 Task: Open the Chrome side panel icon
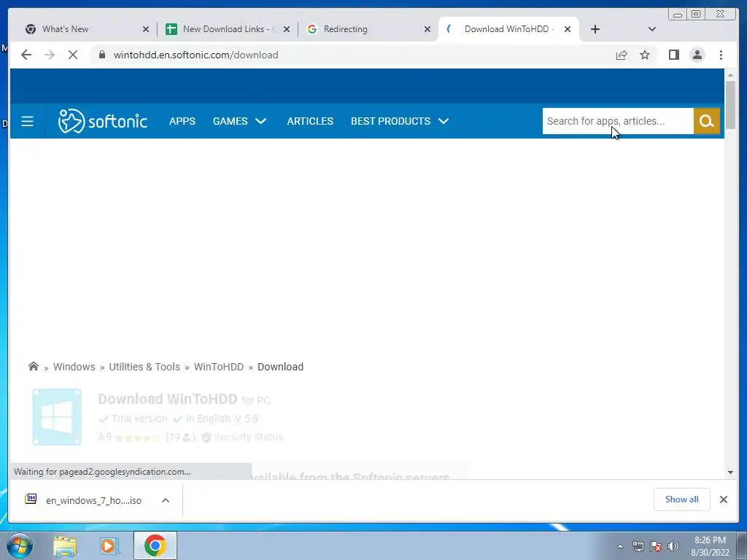click(x=673, y=55)
